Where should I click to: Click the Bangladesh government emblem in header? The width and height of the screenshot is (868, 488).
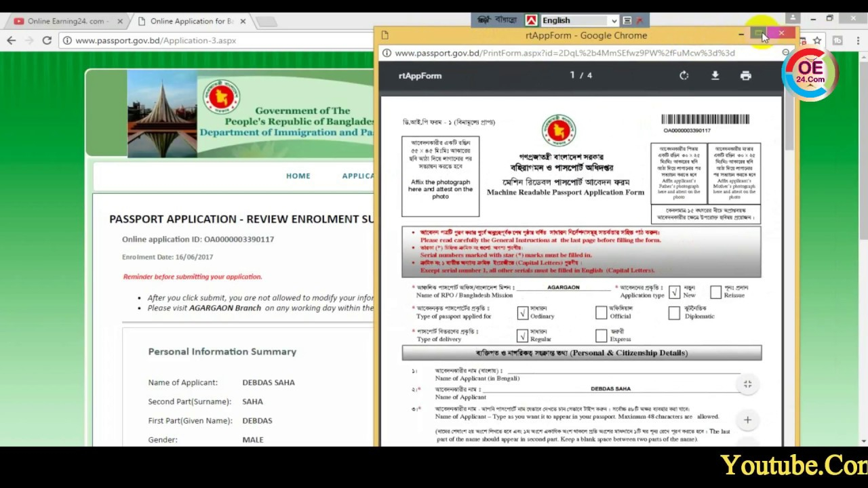pyautogui.click(x=221, y=97)
